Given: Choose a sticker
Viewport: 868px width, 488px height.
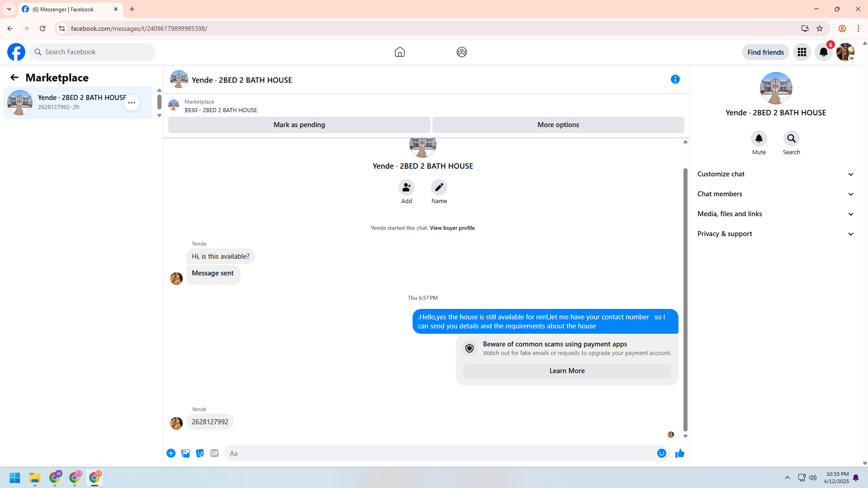Looking at the screenshot, I should 200,453.
